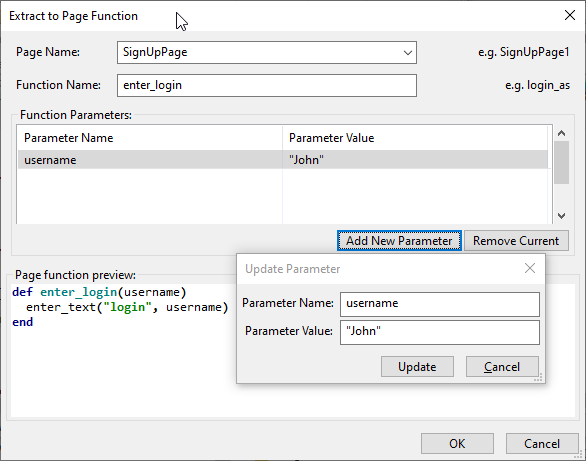Click the Remove Current button

click(x=516, y=241)
